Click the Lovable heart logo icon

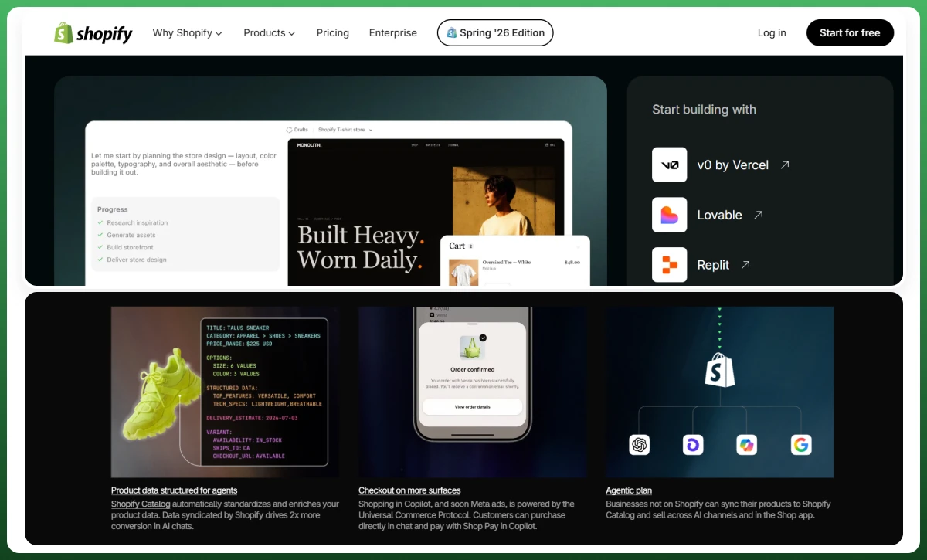(669, 215)
